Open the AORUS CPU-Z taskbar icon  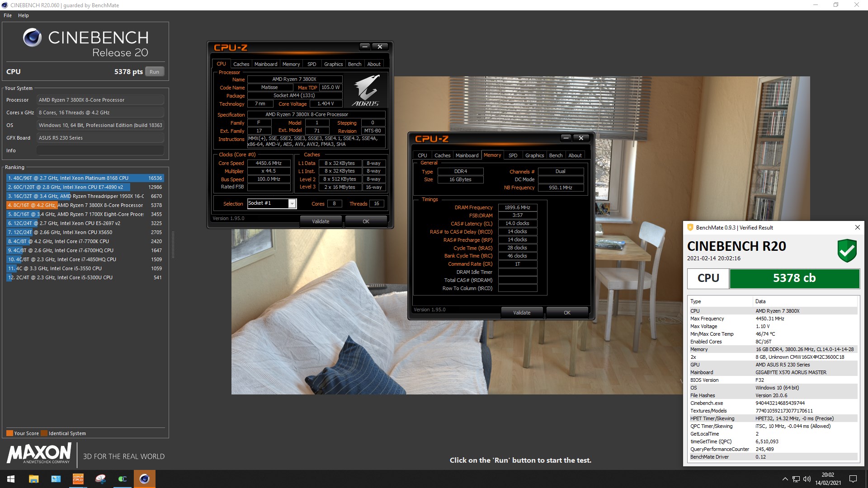click(78, 479)
